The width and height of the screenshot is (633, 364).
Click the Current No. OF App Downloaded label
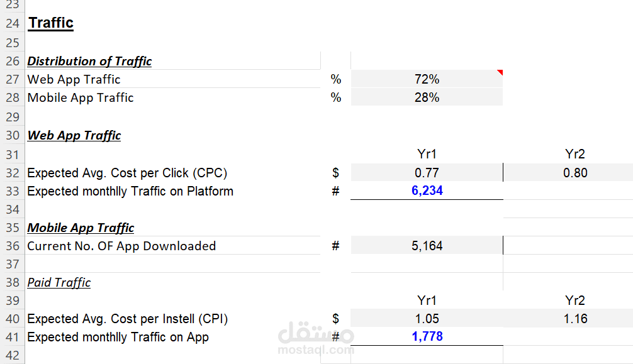[x=121, y=246]
